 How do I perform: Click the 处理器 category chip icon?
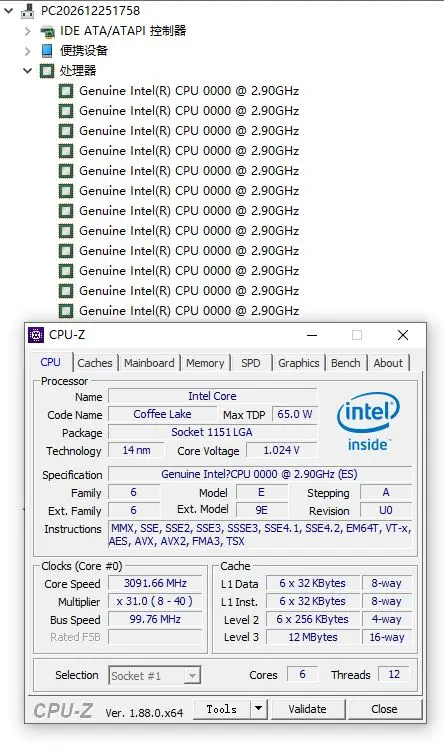47,71
